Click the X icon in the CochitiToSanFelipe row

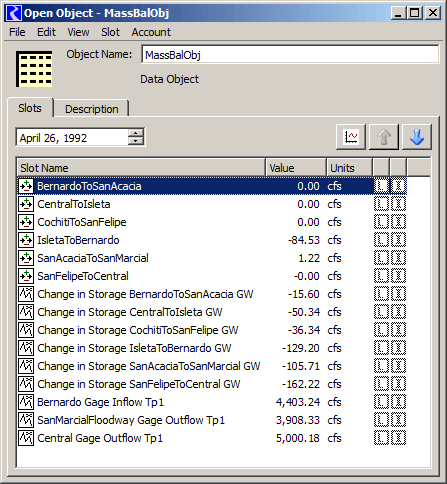(398, 222)
